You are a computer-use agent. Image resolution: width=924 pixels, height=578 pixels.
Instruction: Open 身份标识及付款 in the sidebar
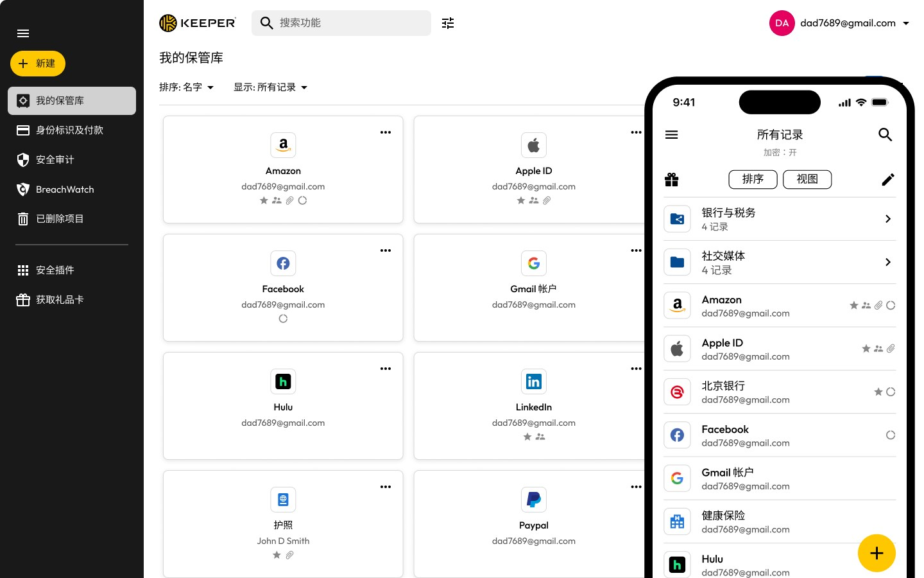[x=72, y=130]
